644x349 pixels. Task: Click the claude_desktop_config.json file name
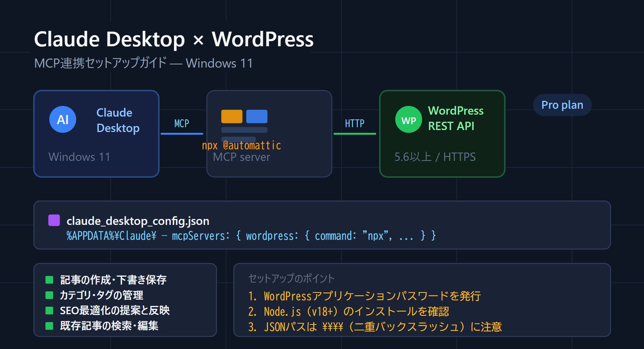tap(138, 221)
